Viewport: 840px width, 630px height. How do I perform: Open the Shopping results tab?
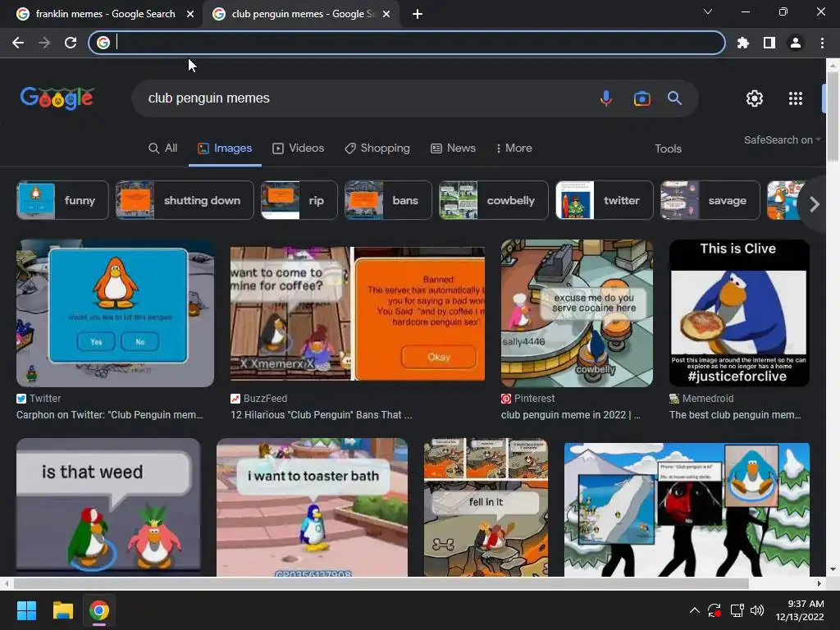[377, 148]
